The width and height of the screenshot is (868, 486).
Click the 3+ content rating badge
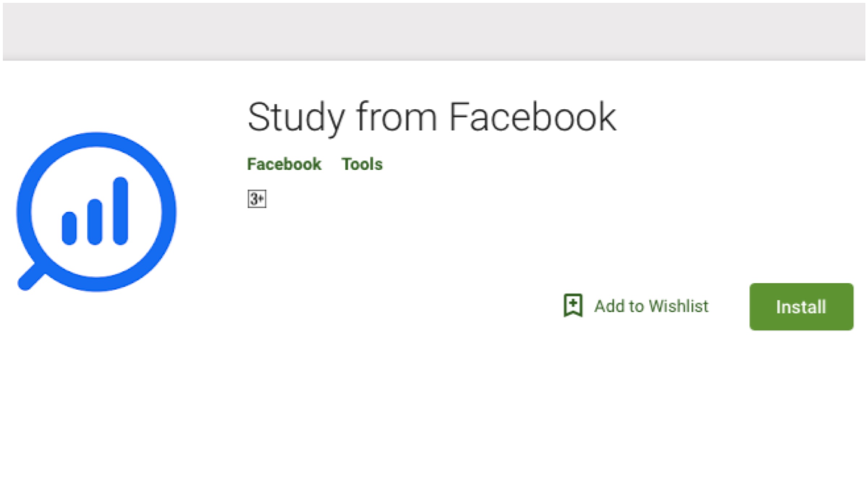257,199
